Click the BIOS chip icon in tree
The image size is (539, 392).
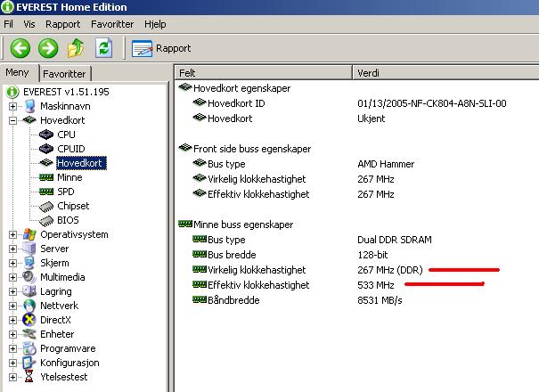pyautogui.click(x=46, y=220)
